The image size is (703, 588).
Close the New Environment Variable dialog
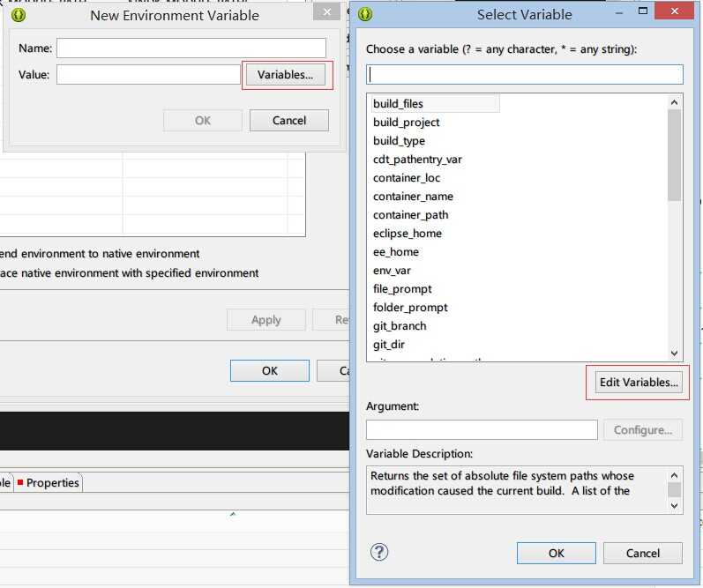(x=327, y=12)
